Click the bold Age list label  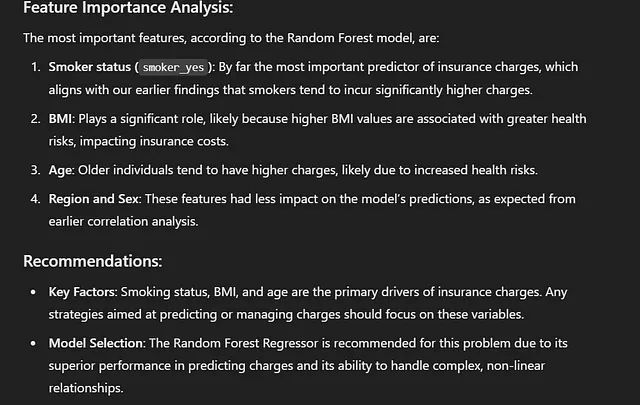60,170
